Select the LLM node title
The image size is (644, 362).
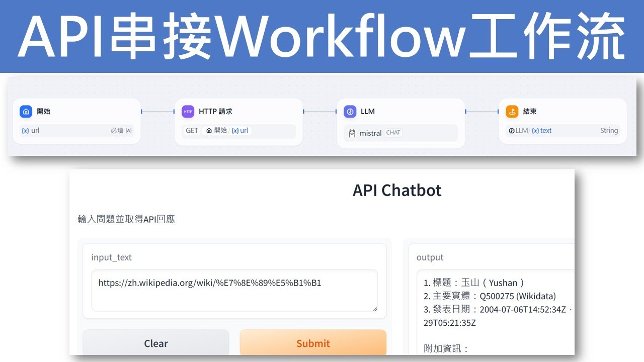pyautogui.click(x=368, y=112)
